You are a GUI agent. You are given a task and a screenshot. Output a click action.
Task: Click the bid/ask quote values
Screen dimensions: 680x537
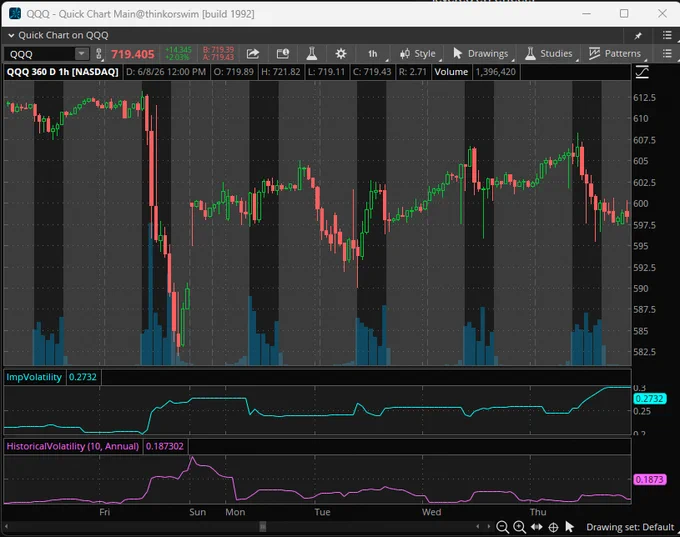click(218, 53)
